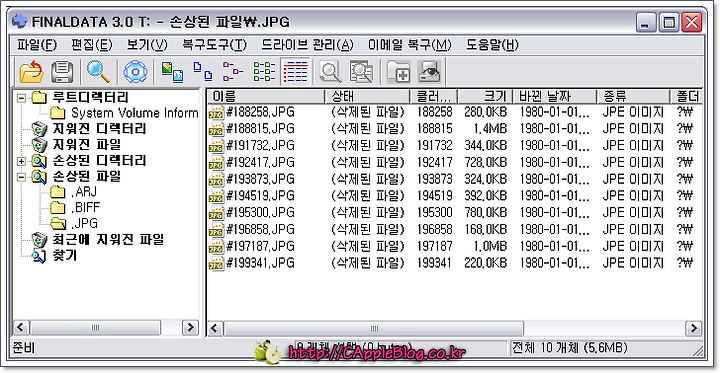Collapse the 손상된 파일 tree node
The height and width of the screenshot is (373, 720).
pos(21,177)
